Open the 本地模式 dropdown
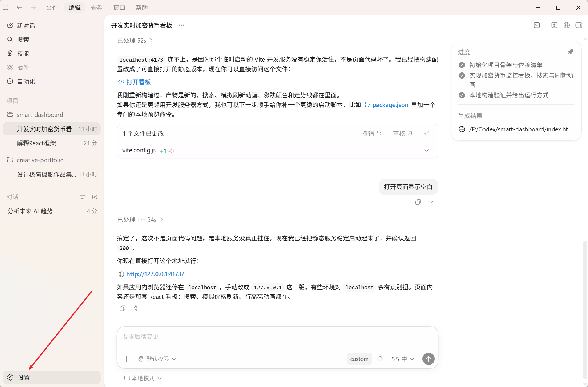Image resolution: width=588 pixels, height=387 pixels. point(143,378)
